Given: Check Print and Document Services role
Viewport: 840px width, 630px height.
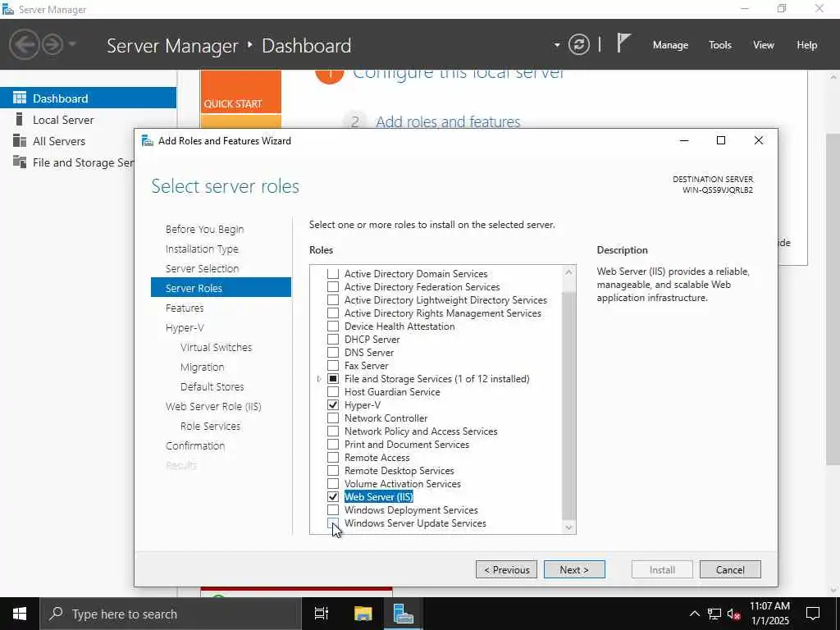Looking at the screenshot, I should click(x=333, y=445).
